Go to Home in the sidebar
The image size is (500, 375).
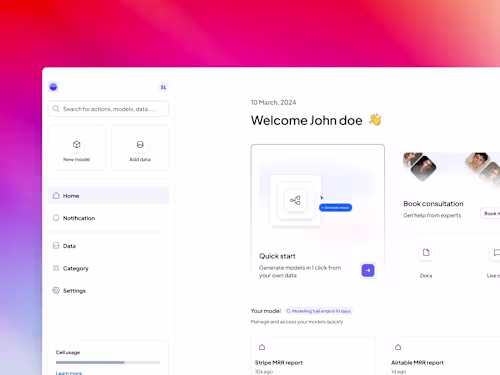click(x=108, y=196)
